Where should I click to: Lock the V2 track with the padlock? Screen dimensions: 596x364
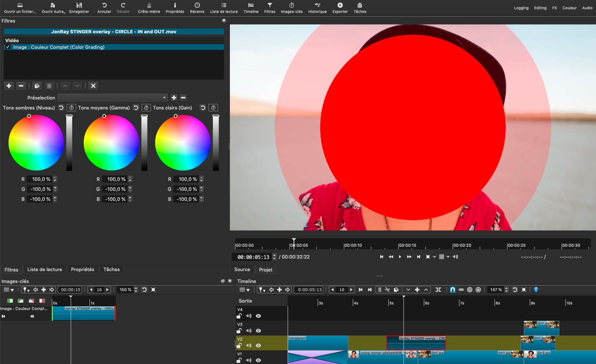239,345
